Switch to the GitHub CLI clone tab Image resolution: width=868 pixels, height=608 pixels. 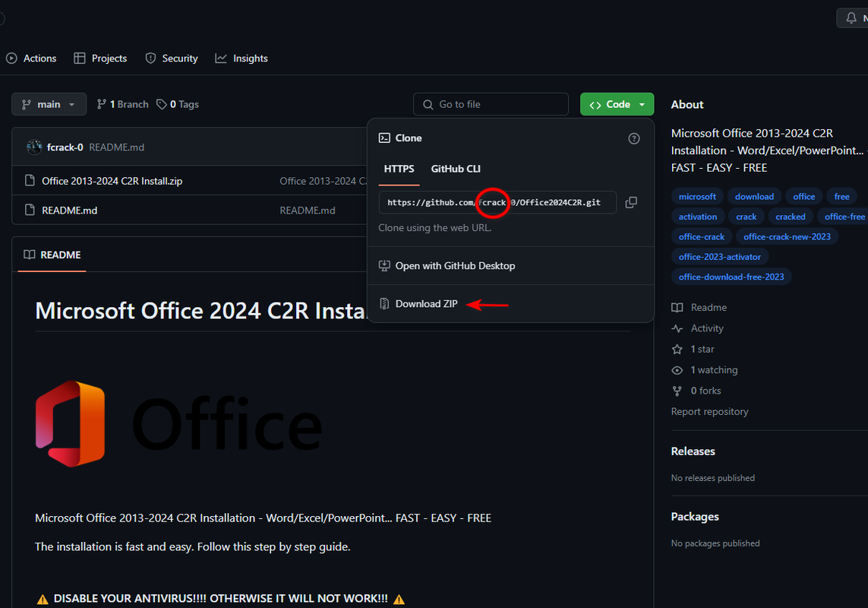click(x=456, y=169)
